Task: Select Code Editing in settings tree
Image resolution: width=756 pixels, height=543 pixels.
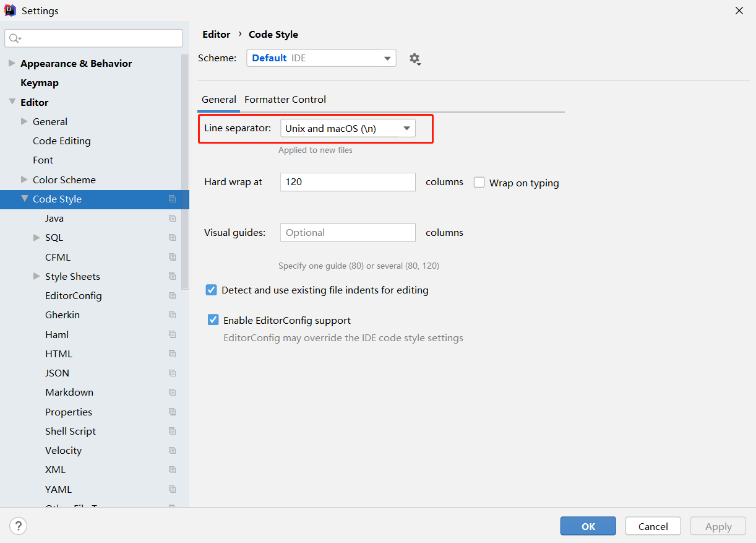Action: (62, 141)
